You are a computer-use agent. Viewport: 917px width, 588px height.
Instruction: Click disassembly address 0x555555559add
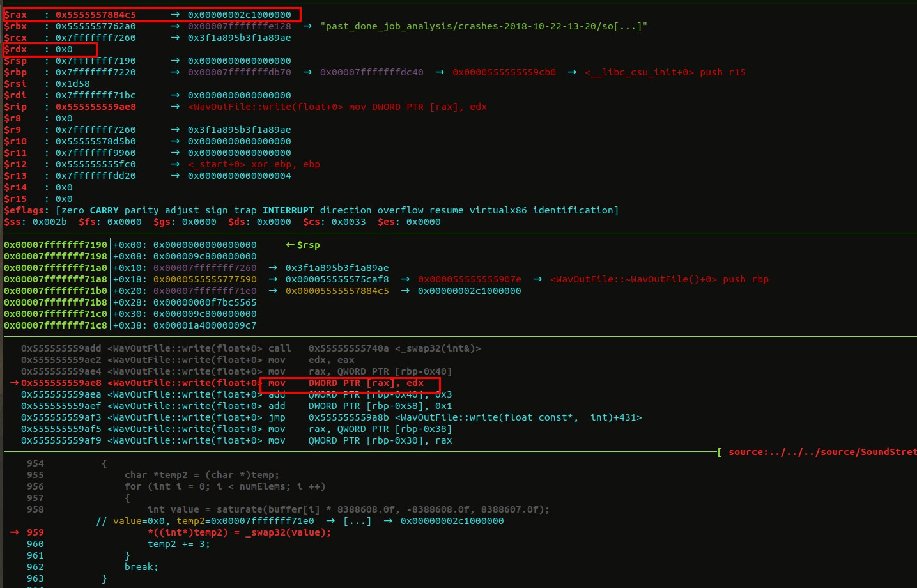click(x=61, y=348)
